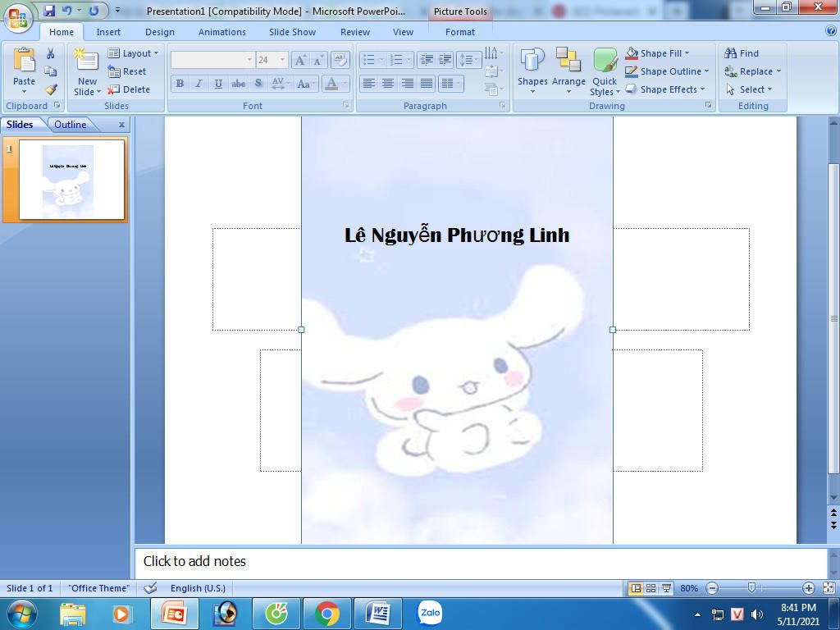Redo with Quick Access toolbar icon
The height and width of the screenshot is (630, 840).
click(94, 10)
